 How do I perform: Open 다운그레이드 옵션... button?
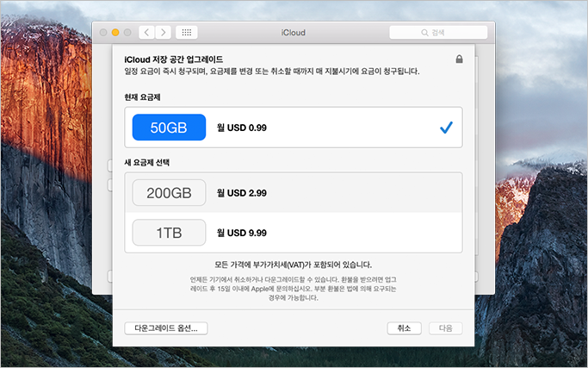click(x=166, y=328)
